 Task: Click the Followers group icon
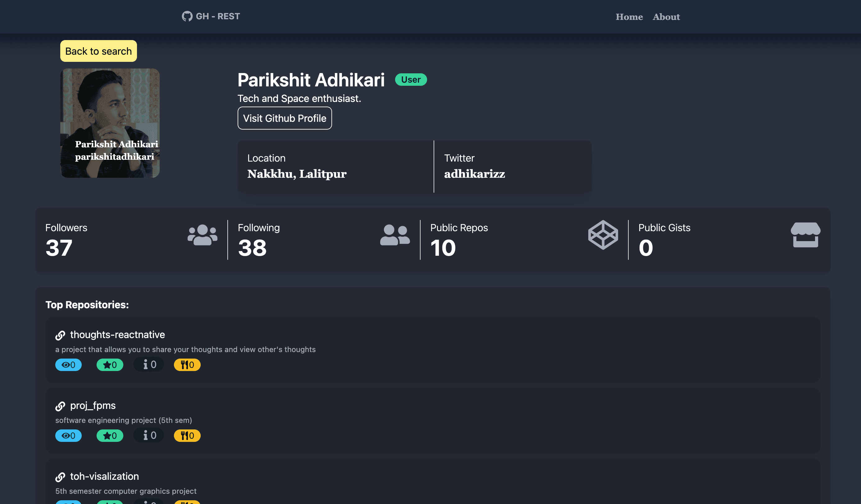pos(202,235)
